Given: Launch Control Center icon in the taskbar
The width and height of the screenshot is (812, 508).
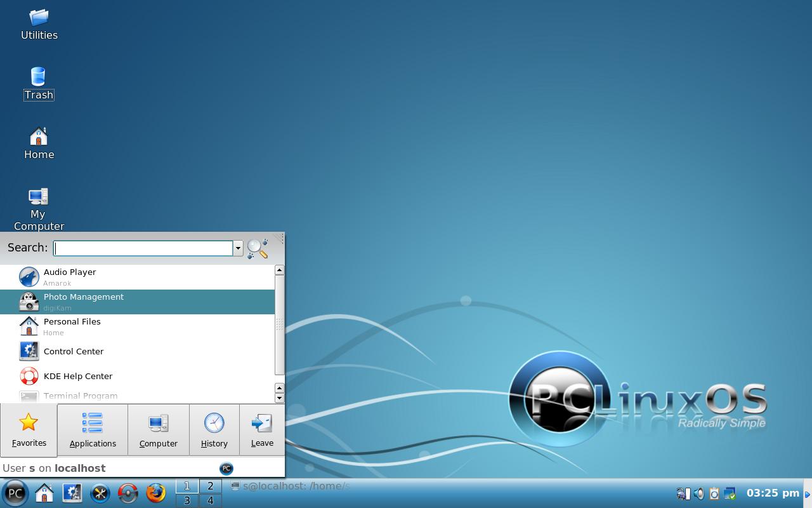Looking at the screenshot, I should [72, 493].
